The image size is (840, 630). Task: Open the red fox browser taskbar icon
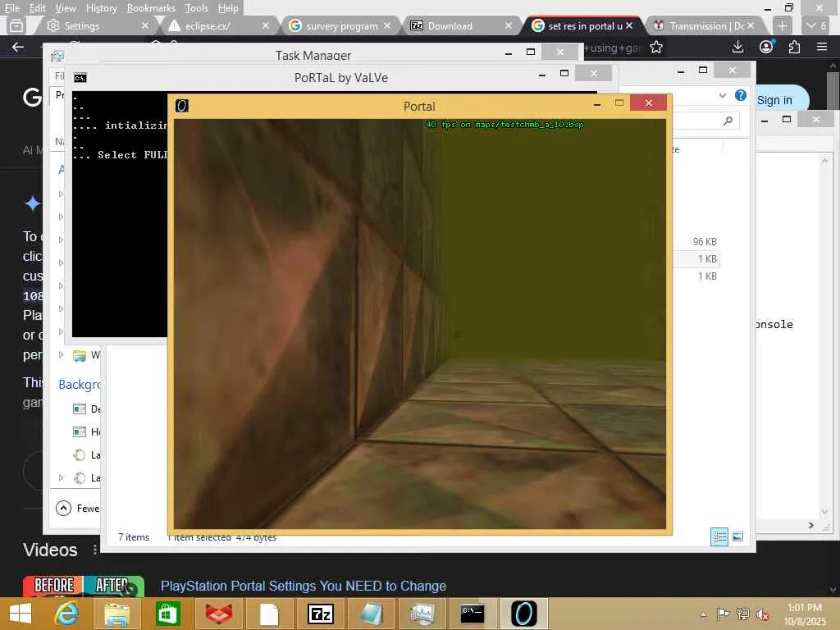[x=218, y=614]
